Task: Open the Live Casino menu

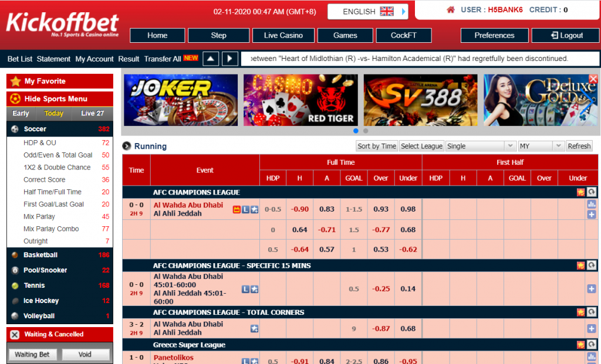Action: (283, 35)
